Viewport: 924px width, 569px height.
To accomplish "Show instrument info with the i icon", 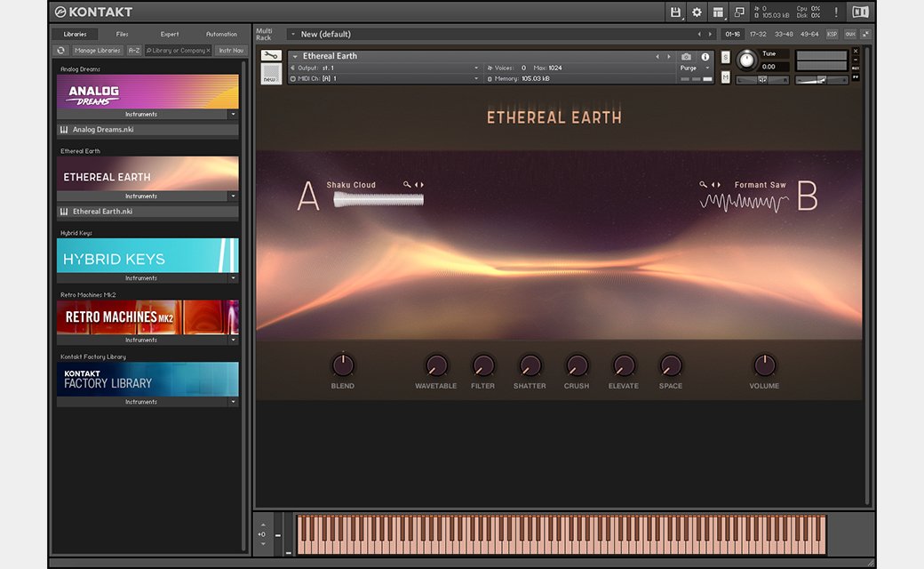I will click(705, 57).
